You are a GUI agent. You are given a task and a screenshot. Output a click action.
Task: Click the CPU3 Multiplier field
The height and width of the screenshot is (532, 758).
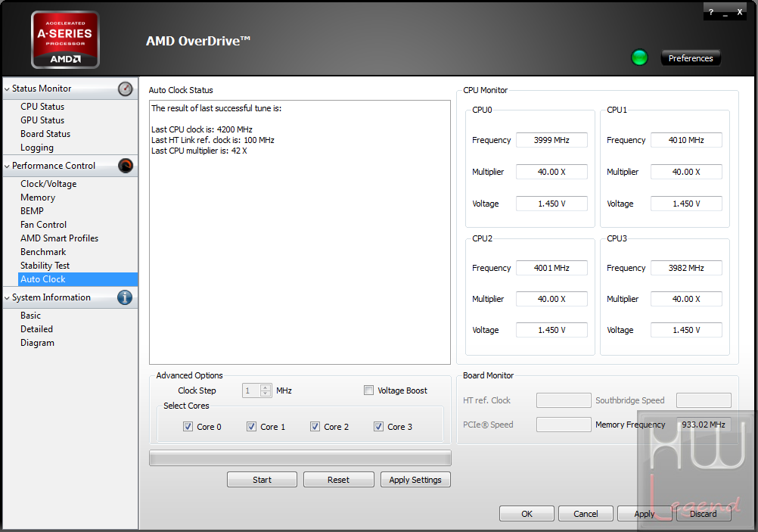coord(686,299)
